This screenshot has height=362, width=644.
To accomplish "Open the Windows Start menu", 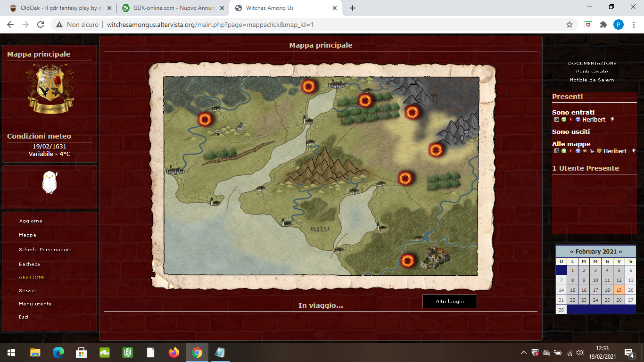I will tap(11, 353).
